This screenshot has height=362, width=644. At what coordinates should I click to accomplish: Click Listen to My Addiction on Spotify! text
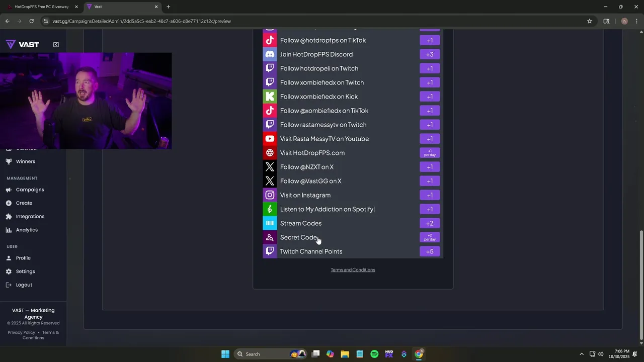tap(328, 209)
